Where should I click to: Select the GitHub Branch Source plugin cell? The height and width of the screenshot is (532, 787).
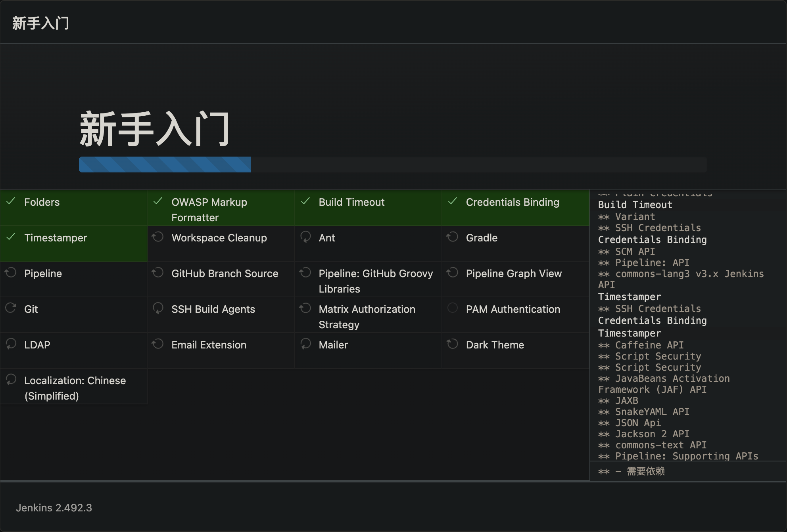point(225,274)
